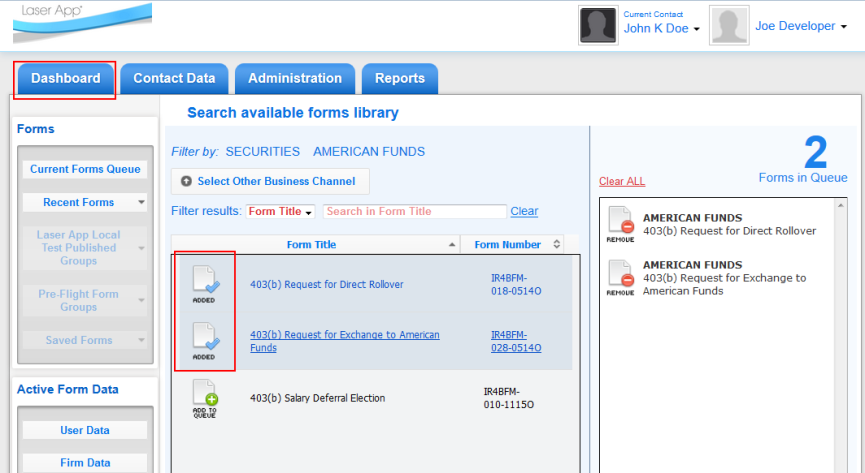The height and width of the screenshot is (473, 865).
Task: Remove Direct Rollover form from queue
Action: 620,224
